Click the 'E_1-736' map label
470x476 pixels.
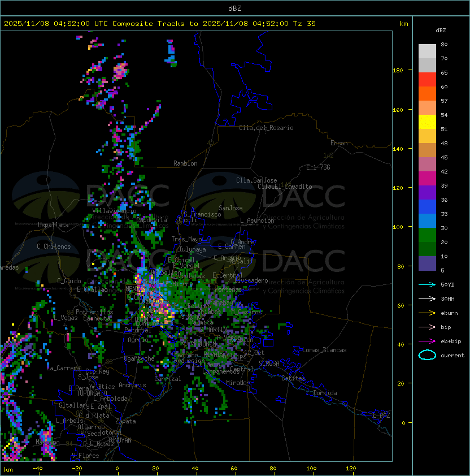[318, 167]
